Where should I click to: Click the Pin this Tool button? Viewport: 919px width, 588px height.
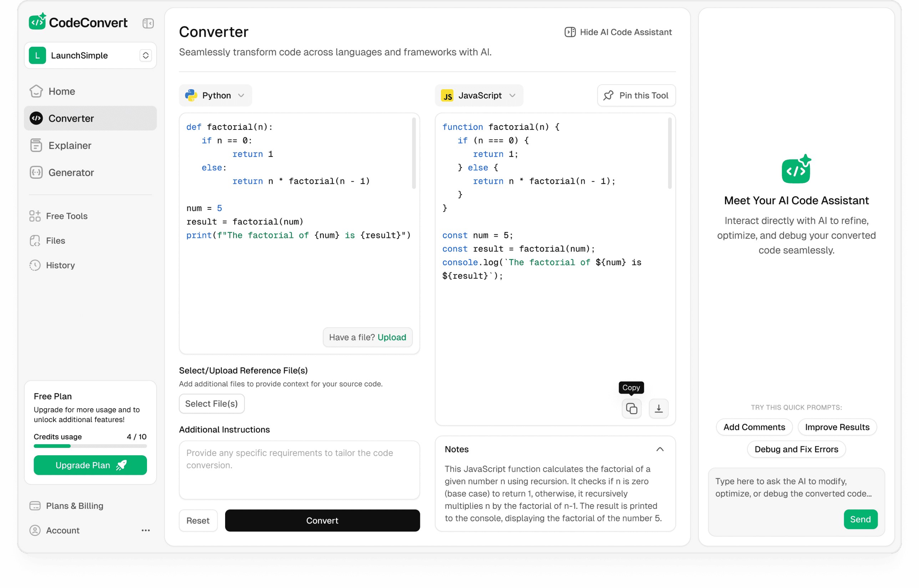pyautogui.click(x=636, y=96)
